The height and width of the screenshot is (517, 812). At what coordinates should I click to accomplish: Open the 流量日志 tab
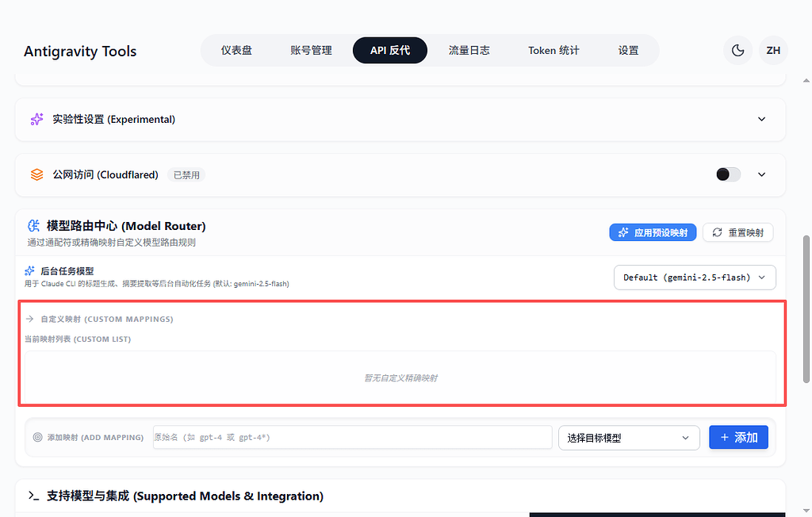coord(469,50)
